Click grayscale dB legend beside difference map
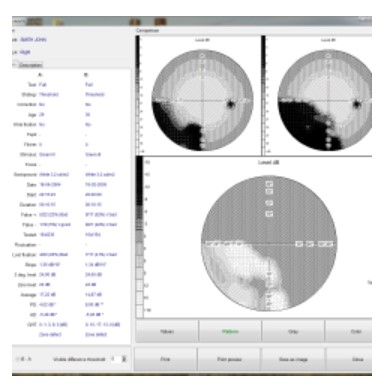The width and height of the screenshot is (384, 386). click(x=140, y=237)
